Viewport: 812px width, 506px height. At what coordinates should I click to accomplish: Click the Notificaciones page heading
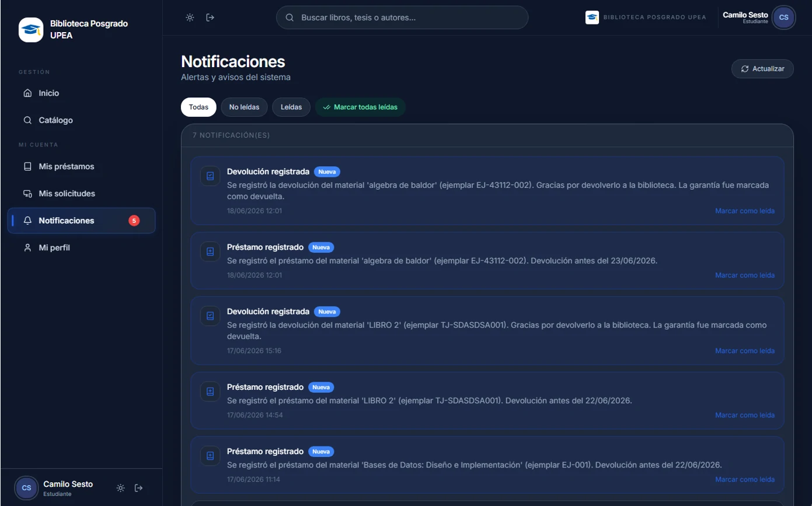(x=233, y=61)
